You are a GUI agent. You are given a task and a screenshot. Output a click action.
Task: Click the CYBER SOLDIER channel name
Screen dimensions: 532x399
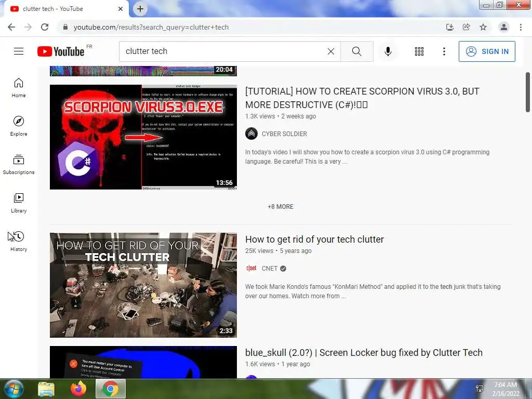click(284, 134)
